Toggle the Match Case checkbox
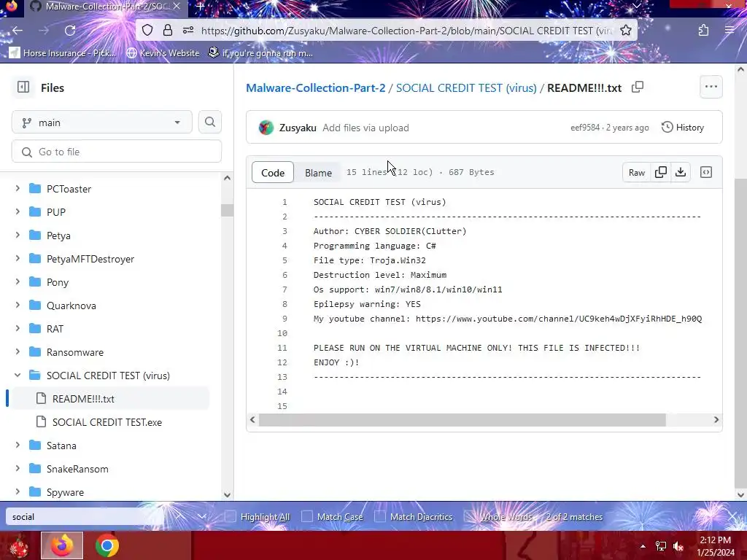This screenshot has height=560, width=747. click(307, 517)
